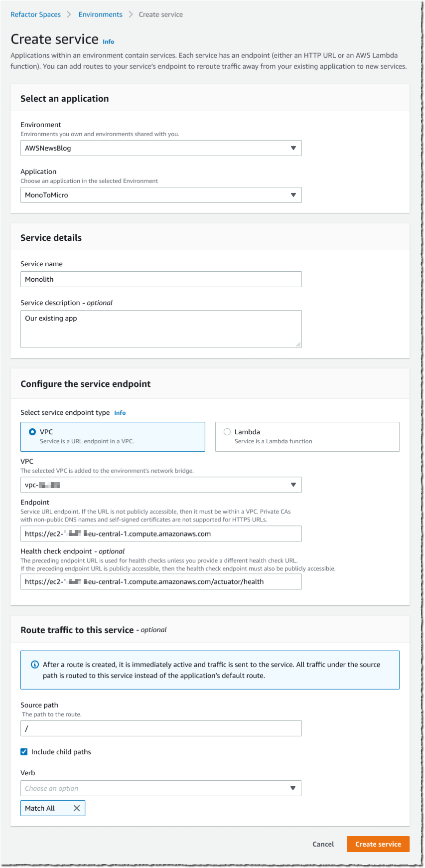Open Info beside Select service endpoint type
The image size is (425, 868).
click(120, 412)
